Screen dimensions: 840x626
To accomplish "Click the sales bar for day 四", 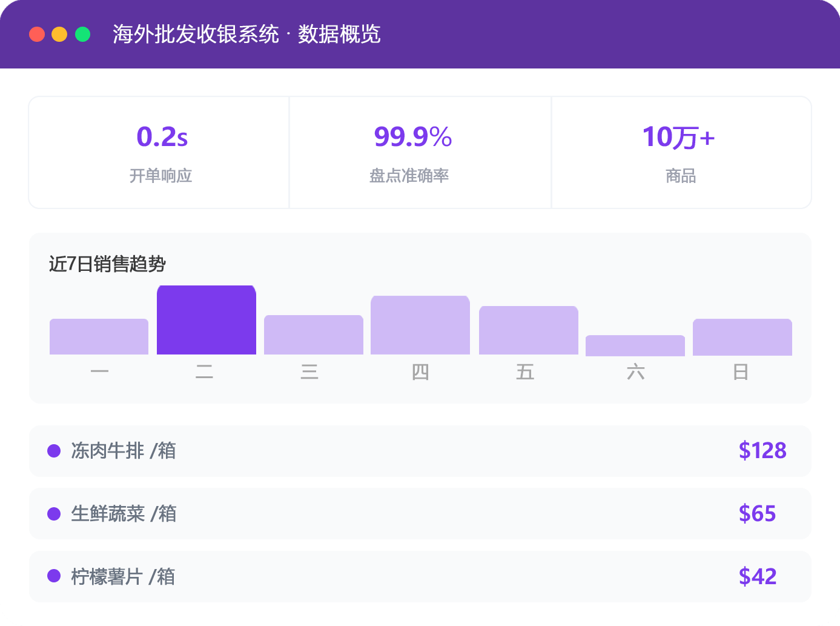I will click(x=420, y=325).
